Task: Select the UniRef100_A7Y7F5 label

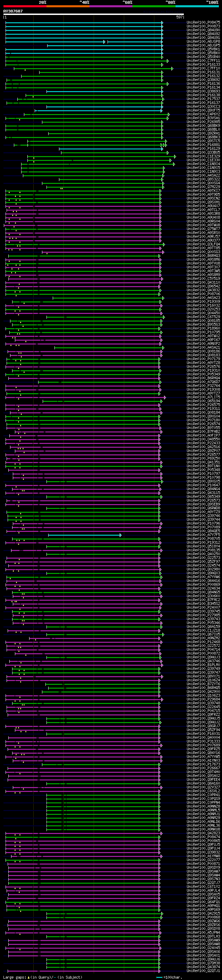Action: tap(203, 535)
